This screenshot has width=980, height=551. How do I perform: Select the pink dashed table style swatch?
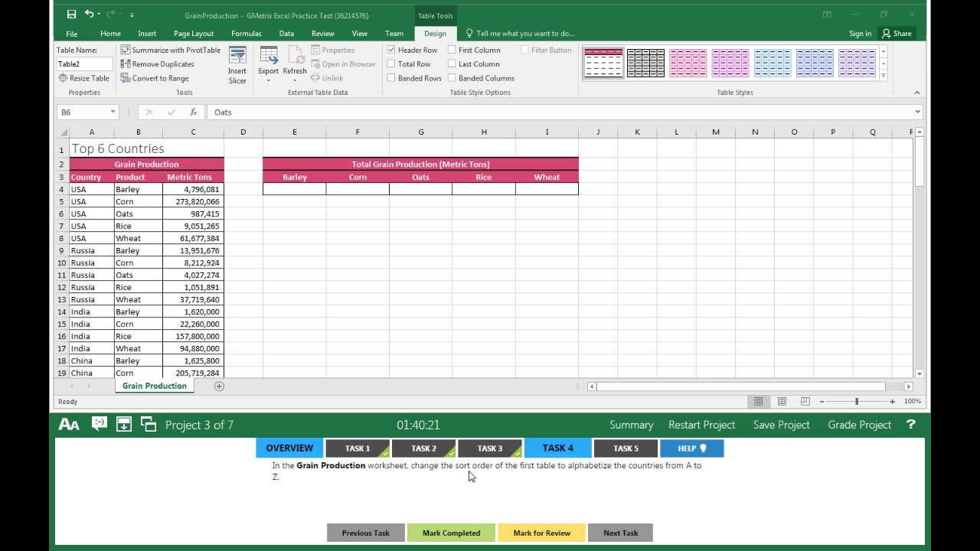688,63
